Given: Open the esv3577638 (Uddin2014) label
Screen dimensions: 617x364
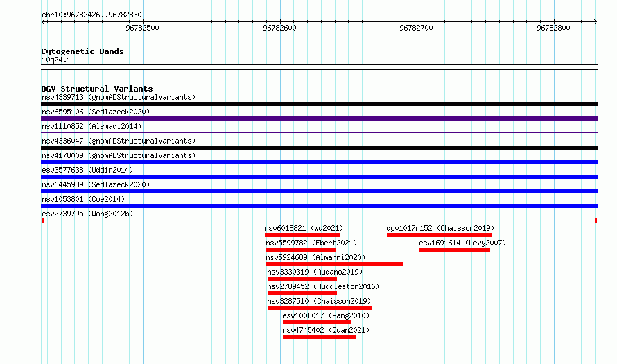Looking at the screenshot, I should pyautogui.click(x=87, y=170).
